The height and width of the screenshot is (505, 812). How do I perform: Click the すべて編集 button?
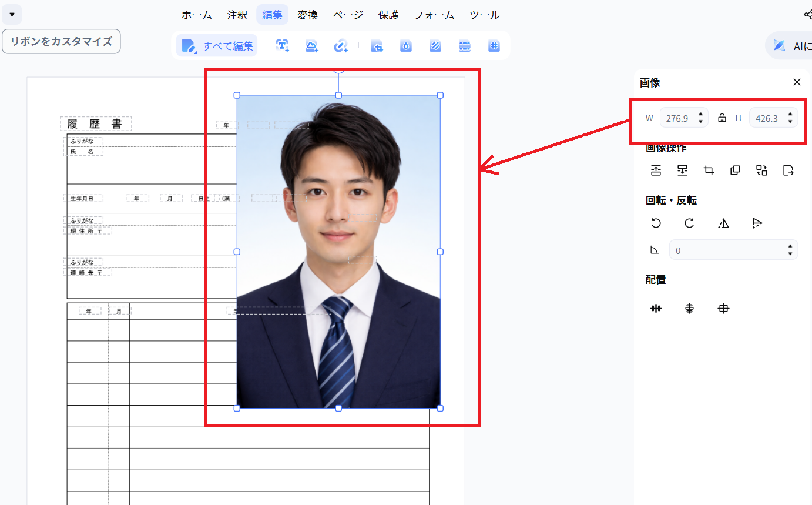[x=217, y=46]
